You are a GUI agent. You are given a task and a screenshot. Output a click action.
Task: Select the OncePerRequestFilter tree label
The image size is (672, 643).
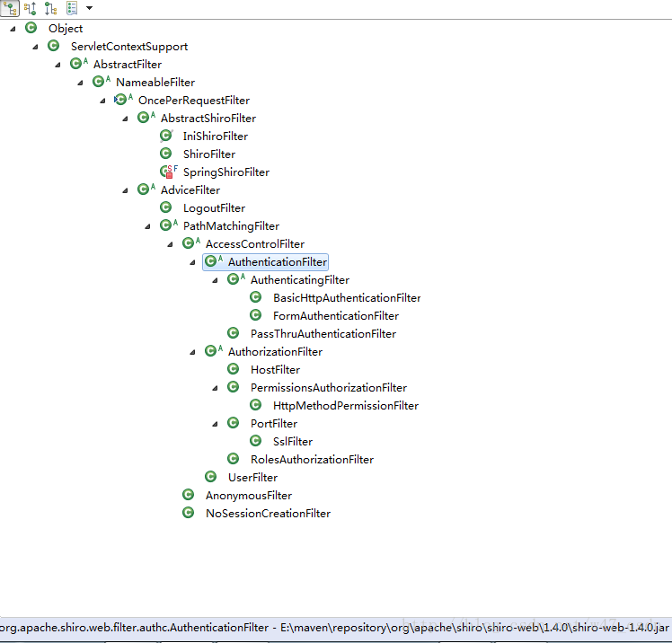click(194, 101)
